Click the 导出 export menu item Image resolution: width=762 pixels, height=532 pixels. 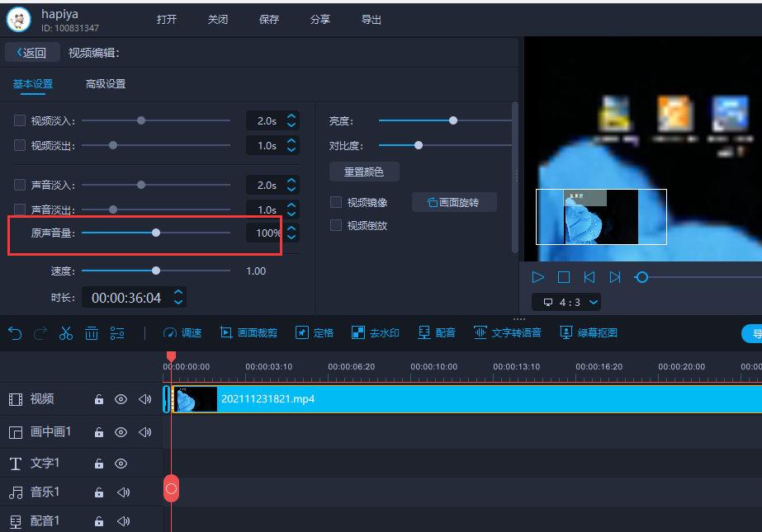point(371,19)
